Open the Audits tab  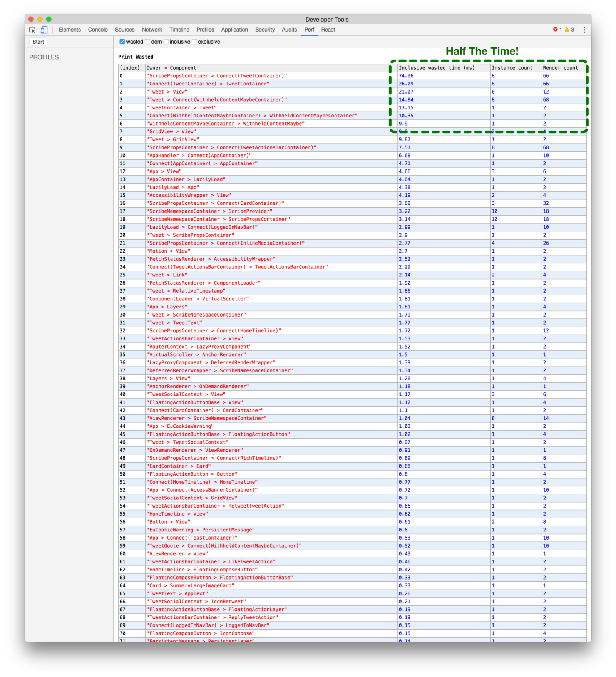(289, 30)
